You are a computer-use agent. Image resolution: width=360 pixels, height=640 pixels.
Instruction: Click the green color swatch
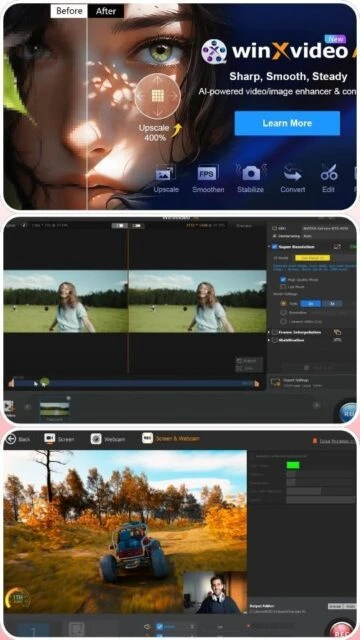point(293,465)
